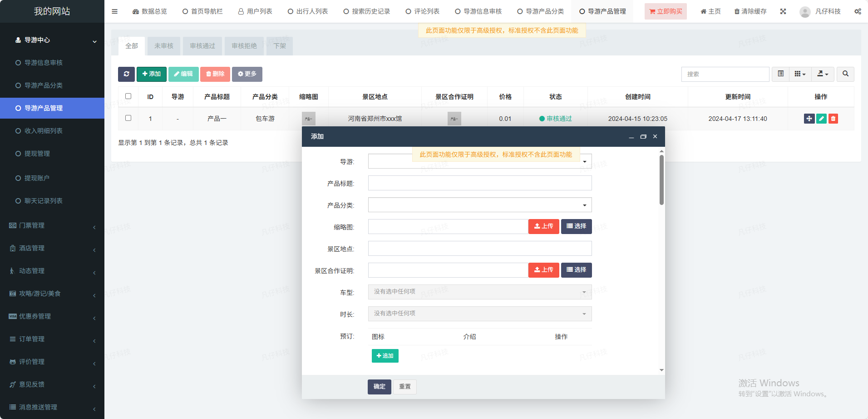This screenshot has height=419, width=868.
Task: Open 导游信息审核 tab in top navigation
Action: click(478, 11)
